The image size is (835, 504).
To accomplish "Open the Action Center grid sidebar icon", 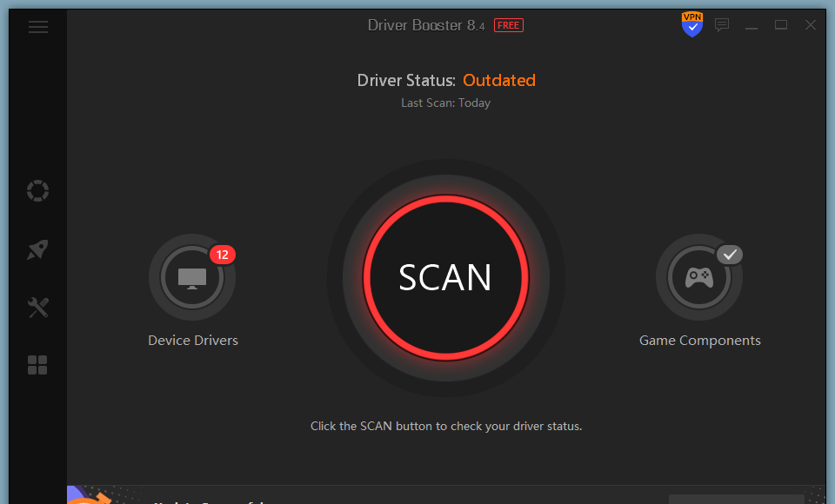I will point(37,365).
